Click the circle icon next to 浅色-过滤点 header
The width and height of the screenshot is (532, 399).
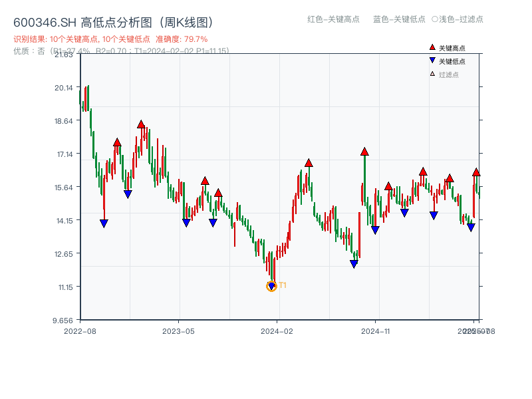(x=436, y=20)
